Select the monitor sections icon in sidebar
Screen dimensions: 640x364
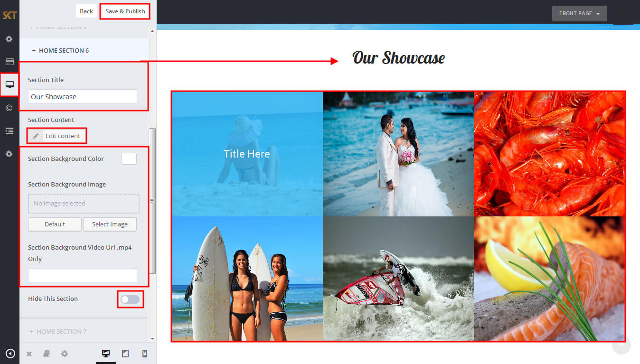9,84
